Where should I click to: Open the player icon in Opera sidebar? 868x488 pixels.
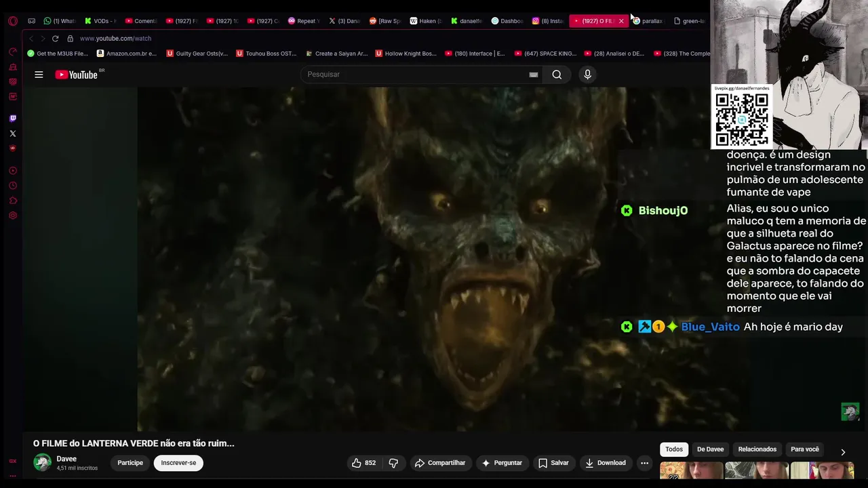(x=12, y=171)
